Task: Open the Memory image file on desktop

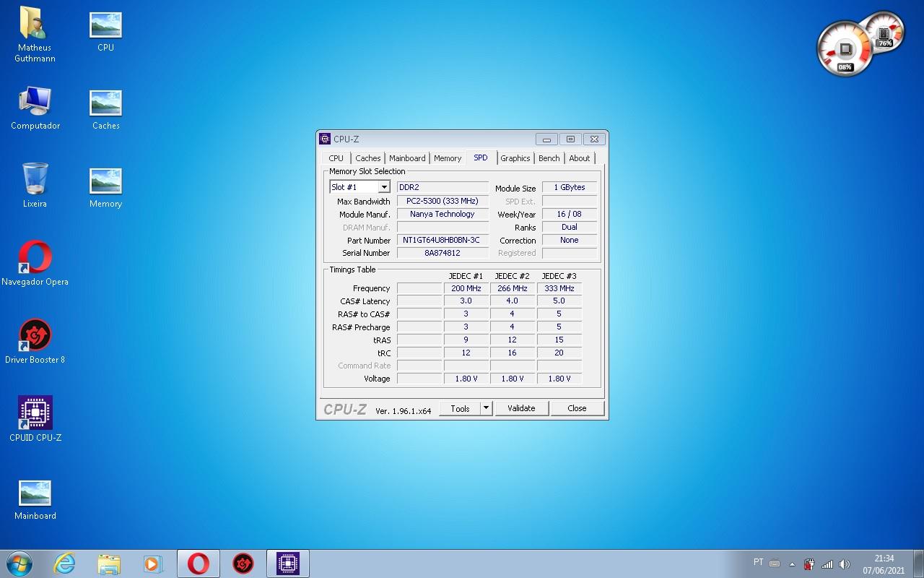Action: tap(105, 188)
